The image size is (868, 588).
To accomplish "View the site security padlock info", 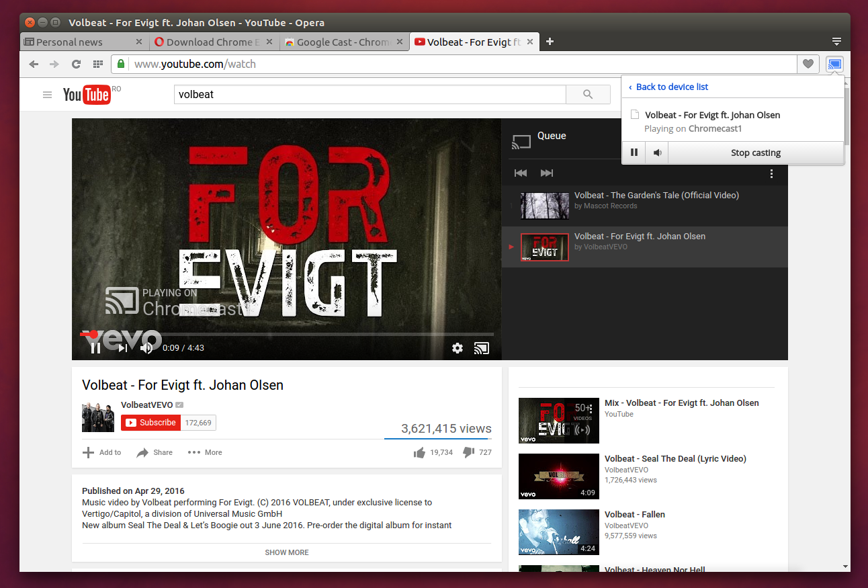I will click(x=121, y=65).
